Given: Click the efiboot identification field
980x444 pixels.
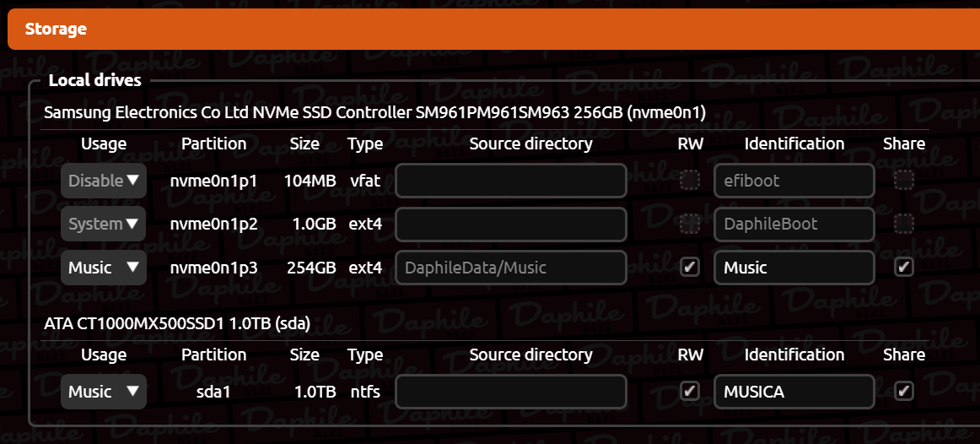Looking at the screenshot, I should tap(794, 181).
